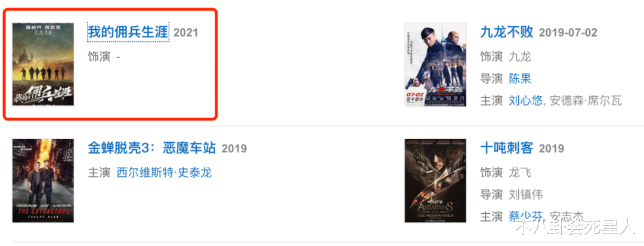This screenshot has width=644, height=246.
Task: Click the 我的佣兵生涯 title link
Action: click(128, 32)
